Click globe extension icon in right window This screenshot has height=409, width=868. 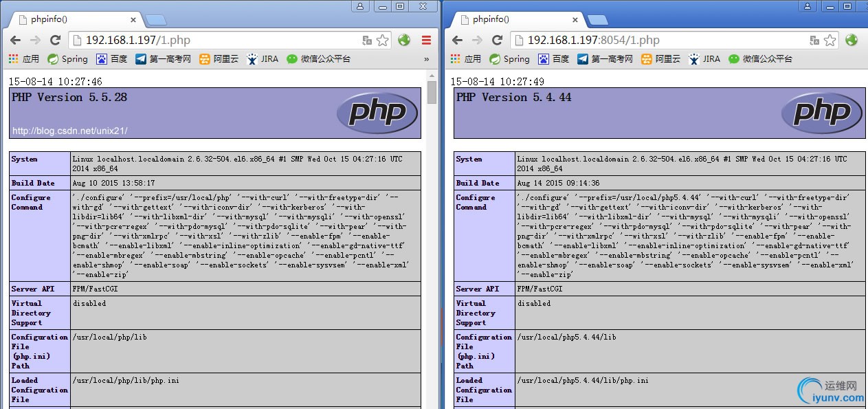click(x=852, y=40)
